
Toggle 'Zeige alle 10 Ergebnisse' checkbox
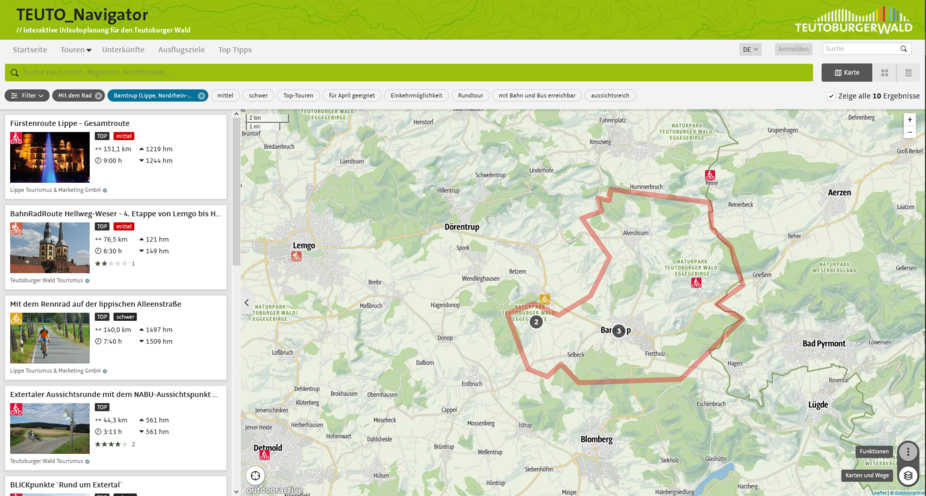coord(831,96)
